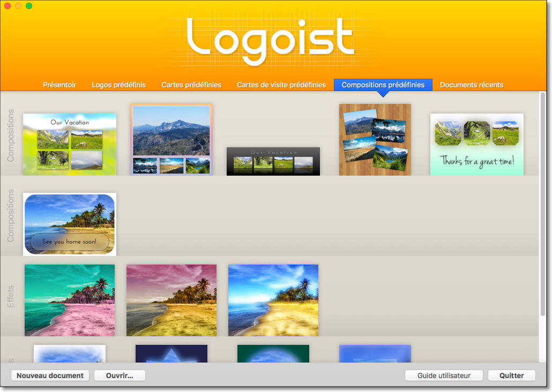Click the Nouveau document button
Screen dimensions: 552x392
(50, 375)
